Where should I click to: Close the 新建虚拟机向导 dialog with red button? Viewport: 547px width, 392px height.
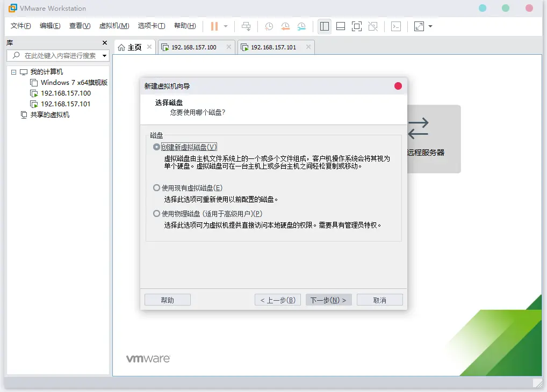point(398,86)
